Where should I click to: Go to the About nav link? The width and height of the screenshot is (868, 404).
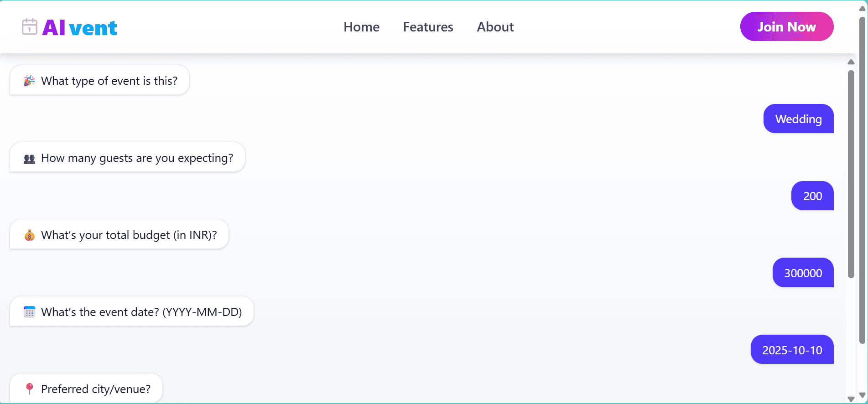coord(495,27)
